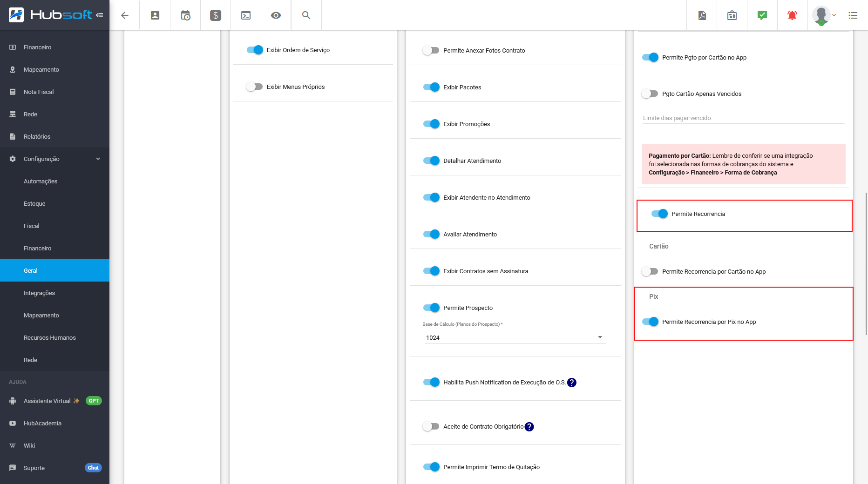868x484 pixels.
Task: Open the terminal console icon in toolbar
Action: pos(245,15)
